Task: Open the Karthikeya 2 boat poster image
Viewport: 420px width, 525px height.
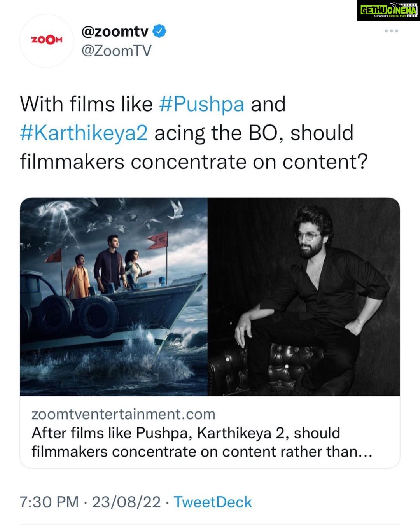Action: coord(114,296)
